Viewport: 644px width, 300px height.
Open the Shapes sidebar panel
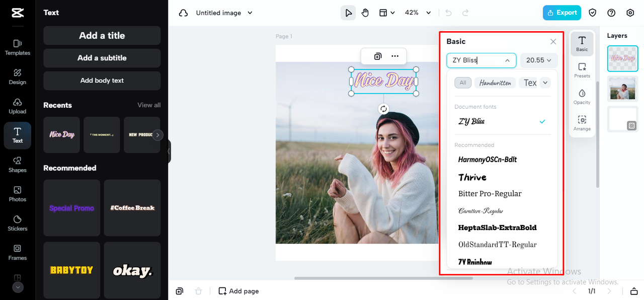click(x=18, y=165)
